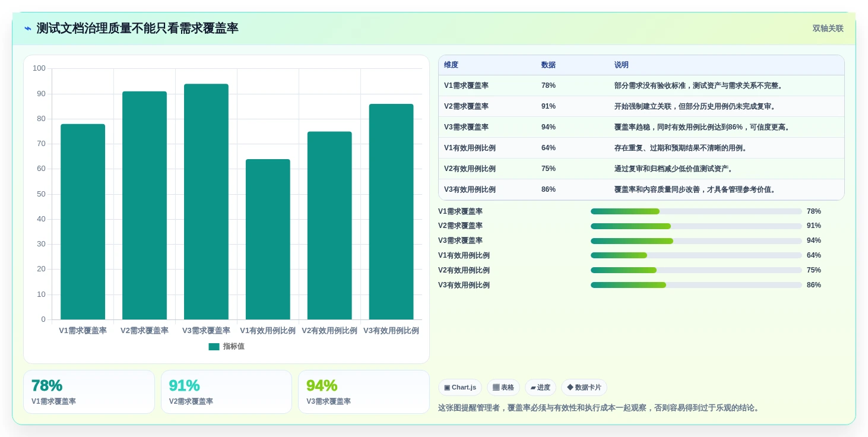Click the 78% V1需求覆盖率 data card

click(89, 392)
